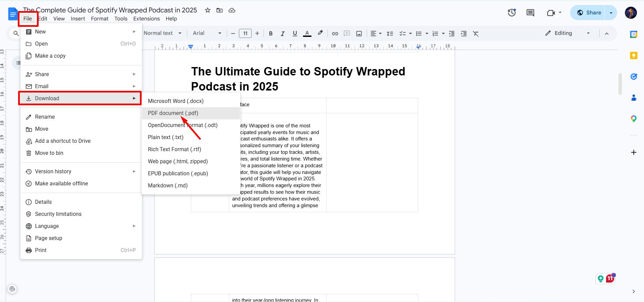The width and height of the screenshot is (644, 302).
Task: Get add-ons with the plus icon
Action: (634, 153)
